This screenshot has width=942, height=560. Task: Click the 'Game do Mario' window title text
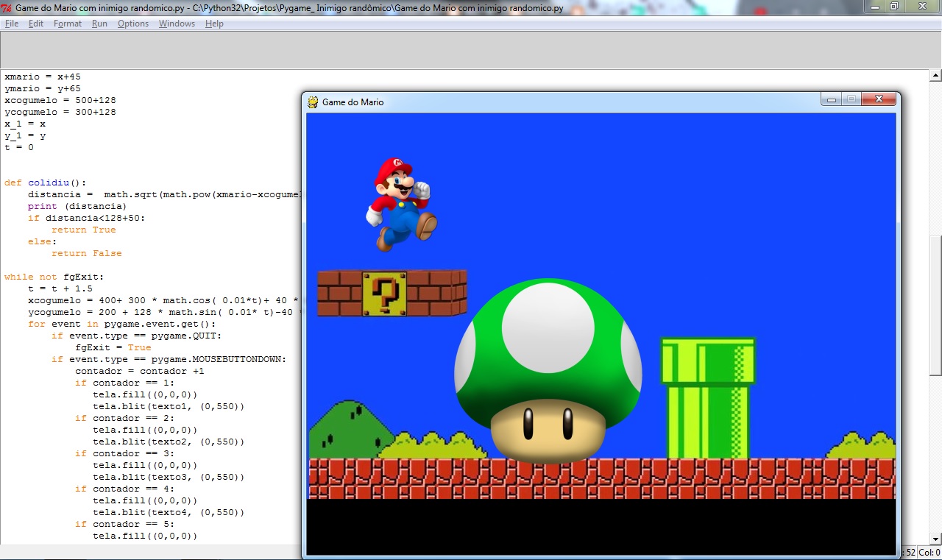click(353, 102)
